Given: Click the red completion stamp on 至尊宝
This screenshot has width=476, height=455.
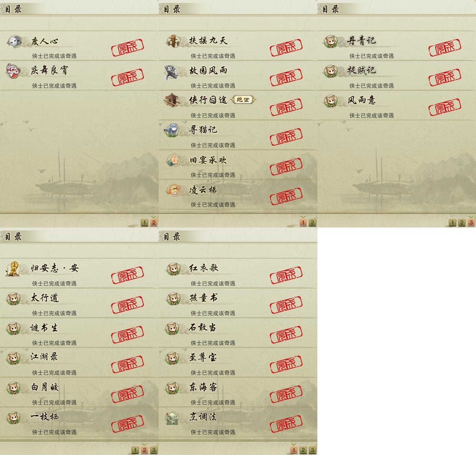Looking at the screenshot, I should coord(286,365).
